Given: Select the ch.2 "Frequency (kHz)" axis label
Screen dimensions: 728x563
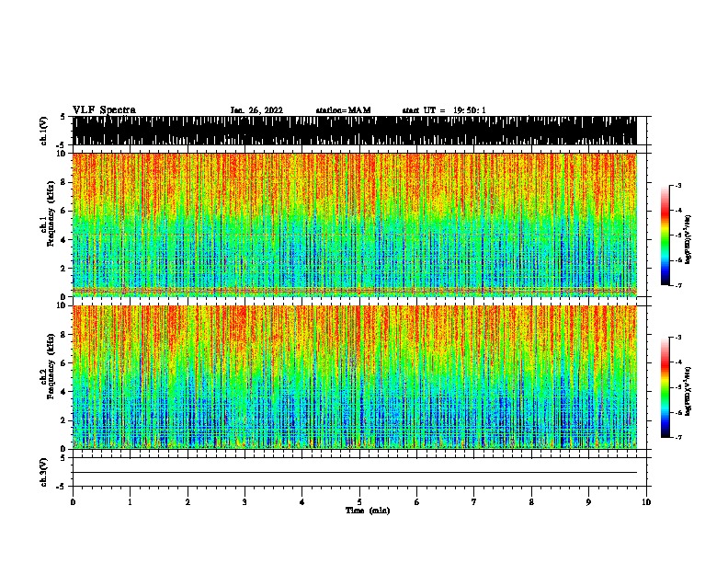Looking at the screenshot, I should [x=51, y=366].
